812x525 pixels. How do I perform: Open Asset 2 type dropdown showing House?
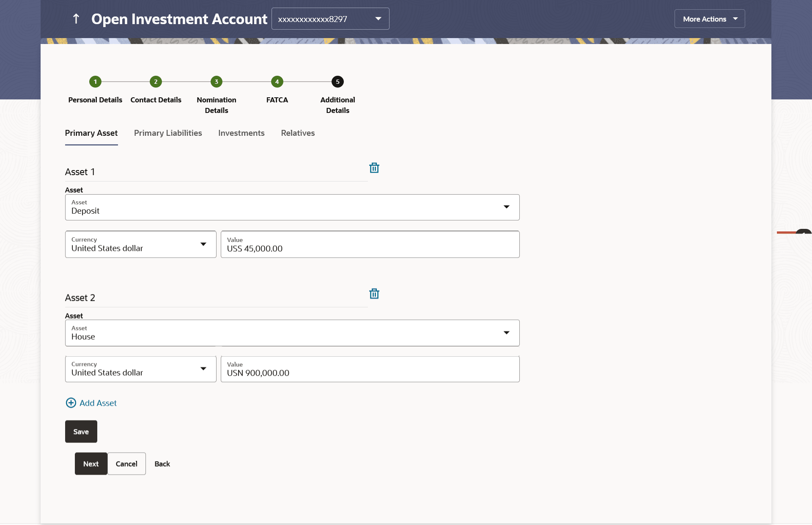coord(292,333)
